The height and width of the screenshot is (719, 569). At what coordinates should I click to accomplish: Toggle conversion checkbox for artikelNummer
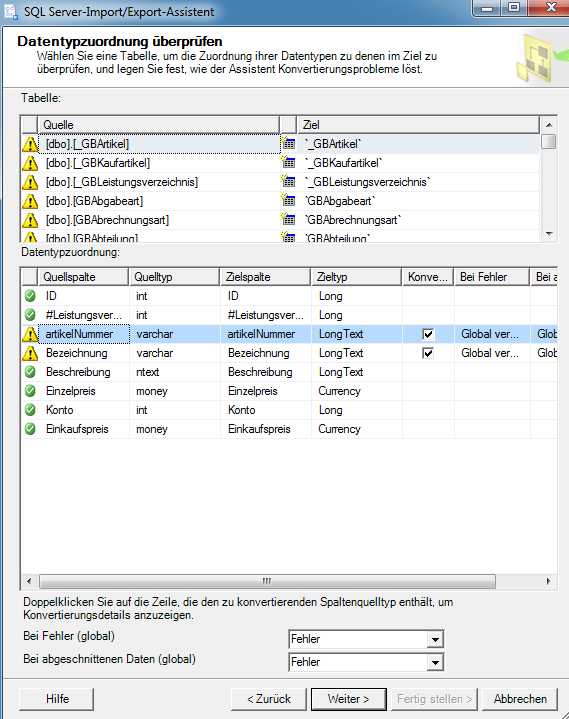pyautogui.click(x=428, y=334)
